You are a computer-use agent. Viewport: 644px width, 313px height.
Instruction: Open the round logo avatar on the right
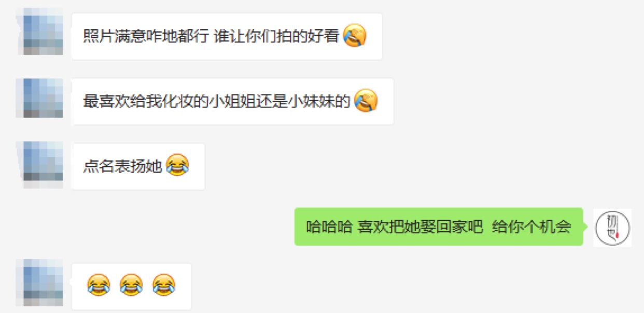(x=612, y=227)
